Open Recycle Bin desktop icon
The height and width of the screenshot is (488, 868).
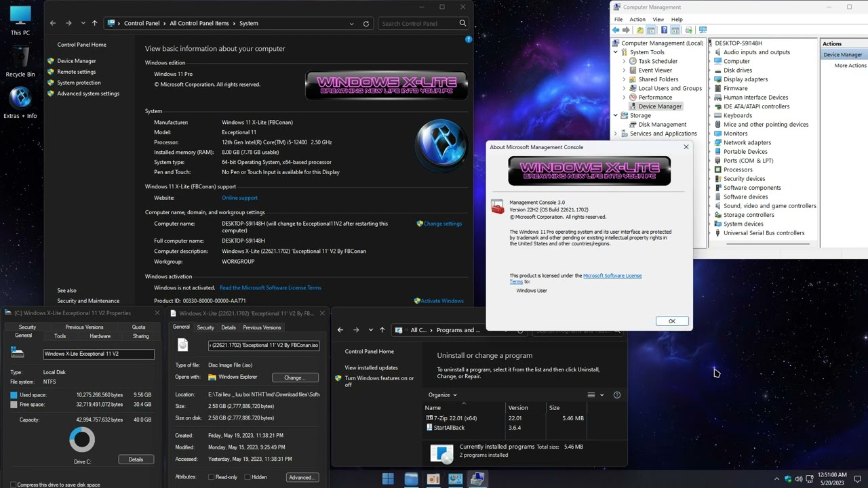pyautogui.click(x=20, y=62)
